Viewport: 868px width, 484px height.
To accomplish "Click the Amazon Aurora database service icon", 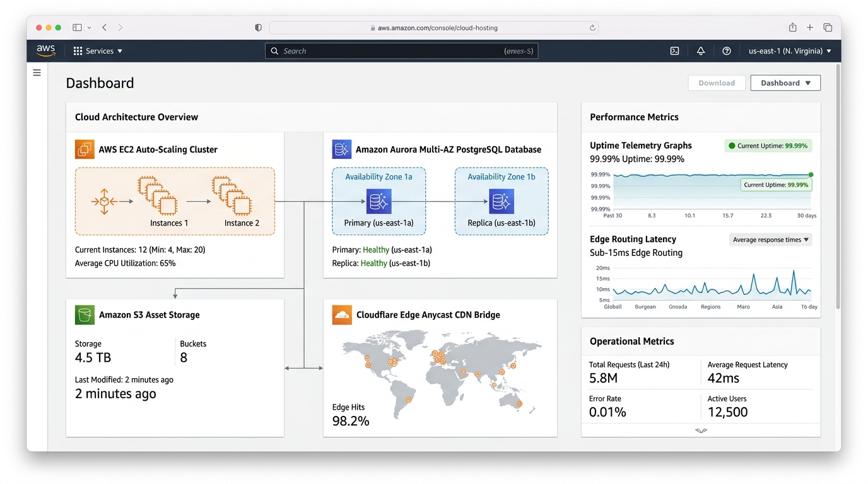I will point(342,149).
